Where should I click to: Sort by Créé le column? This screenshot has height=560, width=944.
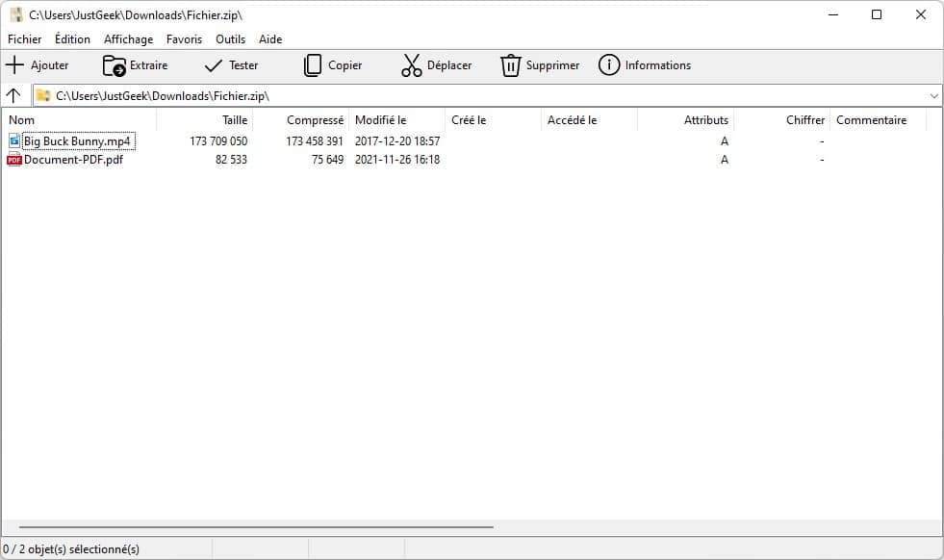pyautogui.click(x=494, y=120)
